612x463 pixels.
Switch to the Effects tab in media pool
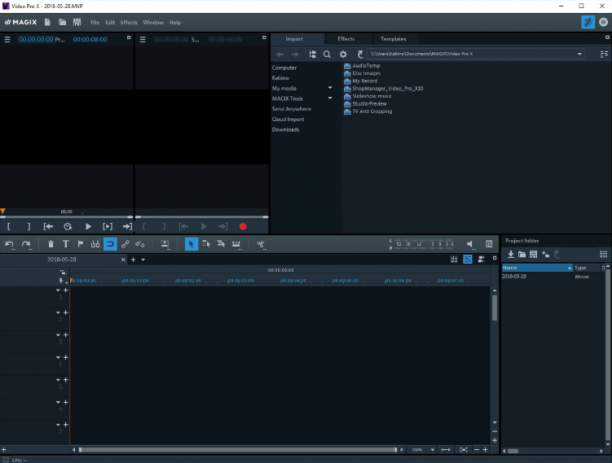346,39
